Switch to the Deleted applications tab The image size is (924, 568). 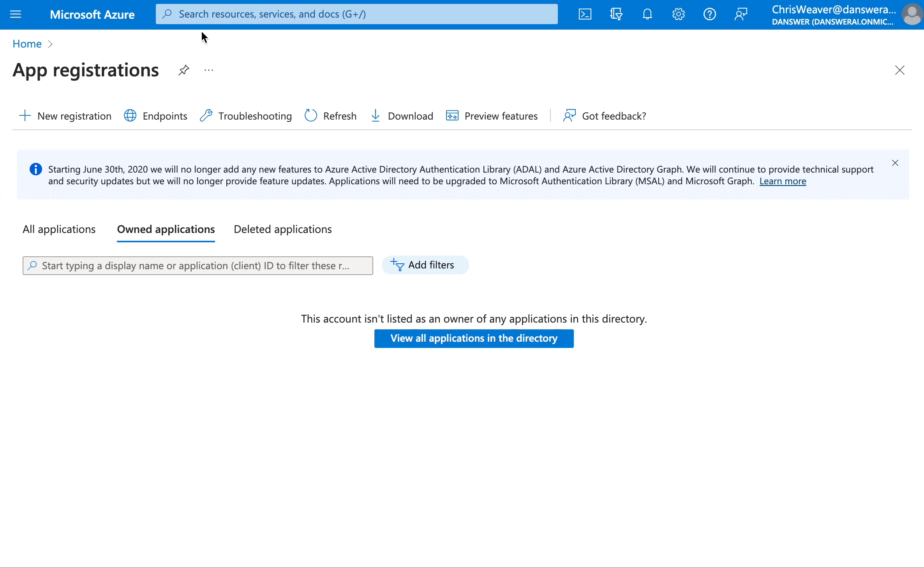pos(282,229)
